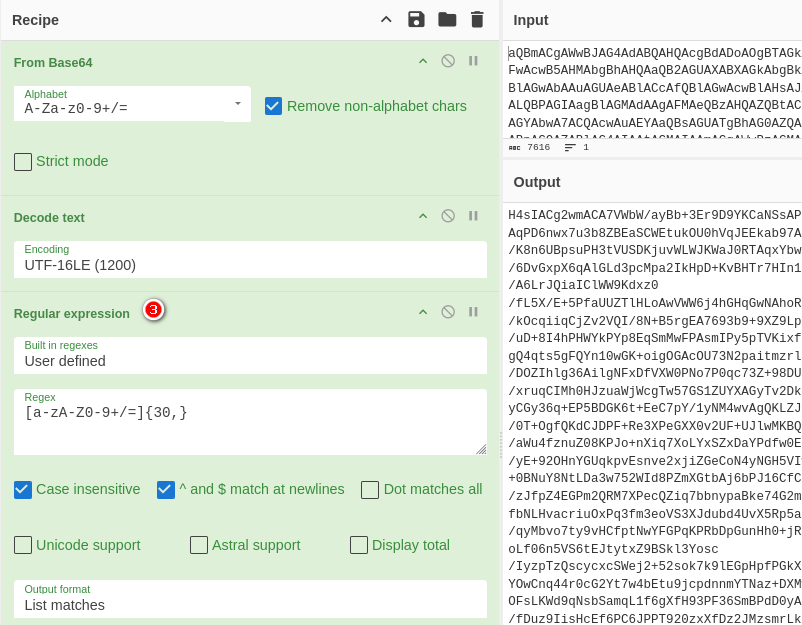Enable Display total checkbox
Image resolution: width=802 pixels, height=625 pixels.
(359, 545)
